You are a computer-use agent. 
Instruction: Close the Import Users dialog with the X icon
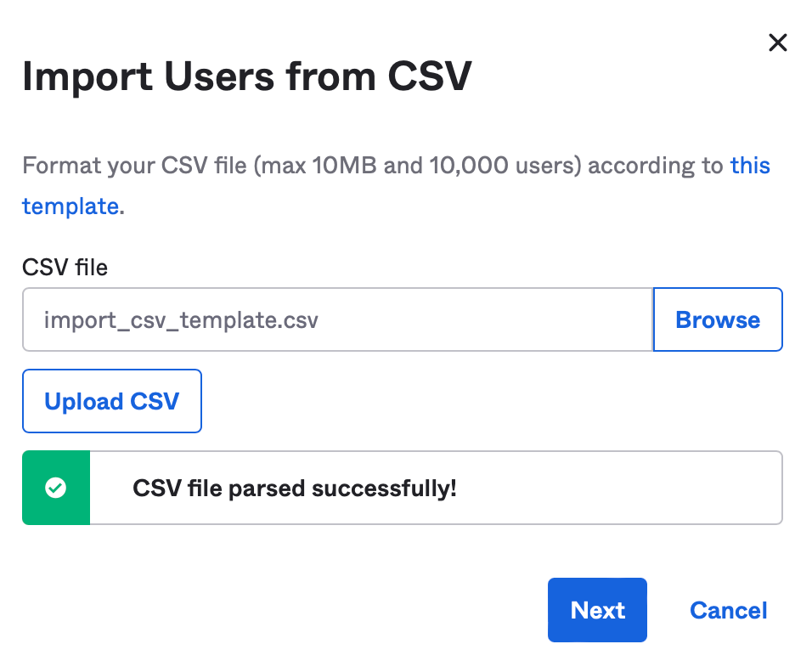point(777,43)
